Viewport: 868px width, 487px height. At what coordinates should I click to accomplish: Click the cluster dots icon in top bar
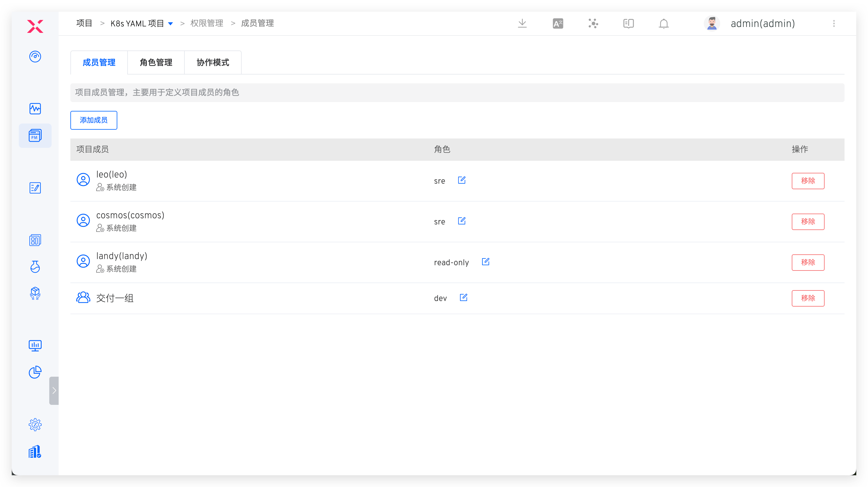594,23
